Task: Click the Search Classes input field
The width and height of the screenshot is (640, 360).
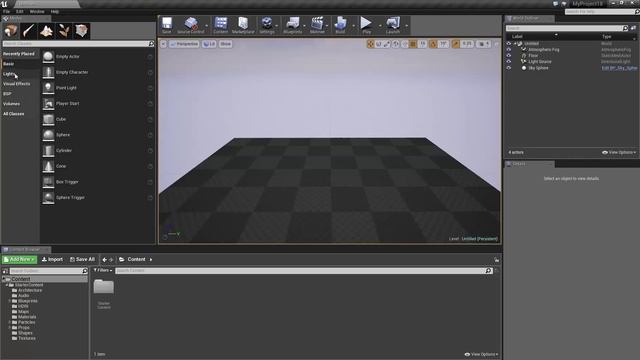Action: (x=76, y=44)
